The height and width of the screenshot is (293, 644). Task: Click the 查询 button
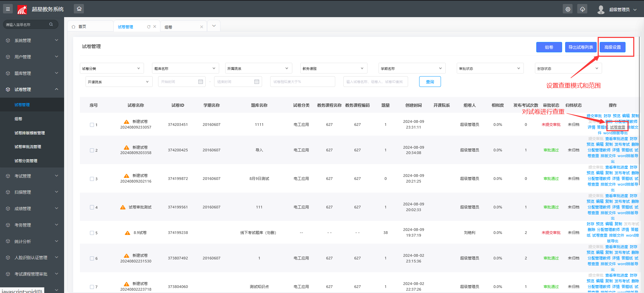430,82
